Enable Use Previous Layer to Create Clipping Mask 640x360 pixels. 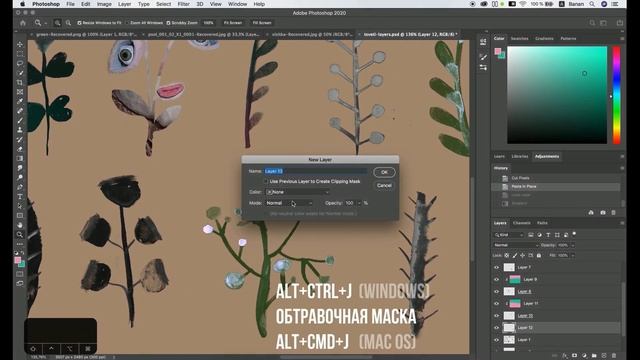click(266, 181)
